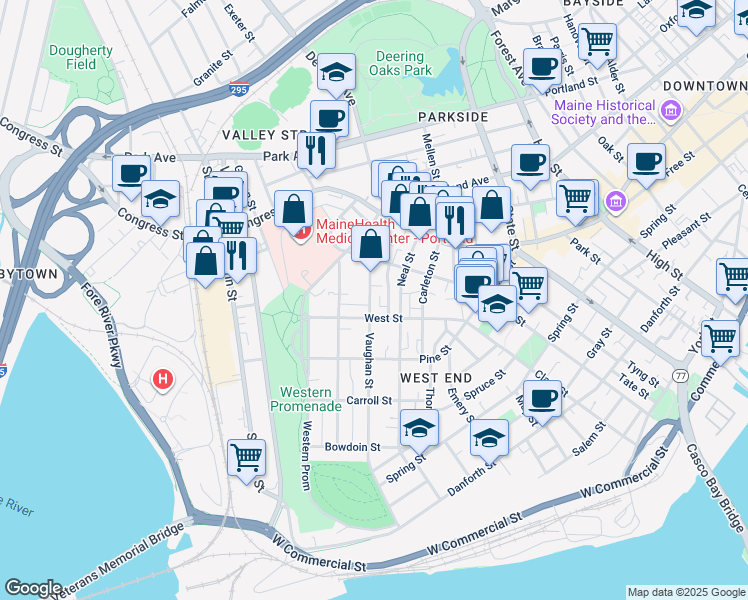Screen dimensions: 748x600
Task: Click the I-295 highway shield
Action: pyautogui.click(x=239, y=89)
